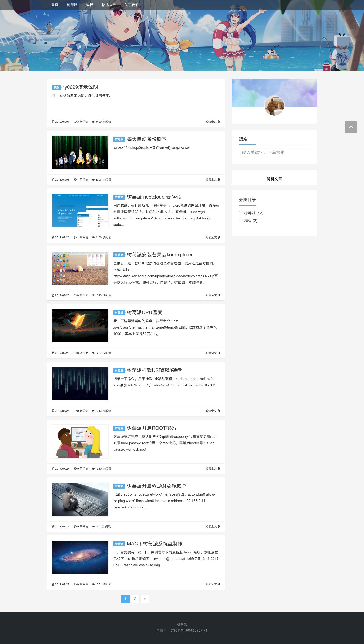Go to page 2 in pagination
Screen dimensions: 364x644
(135, 599)
